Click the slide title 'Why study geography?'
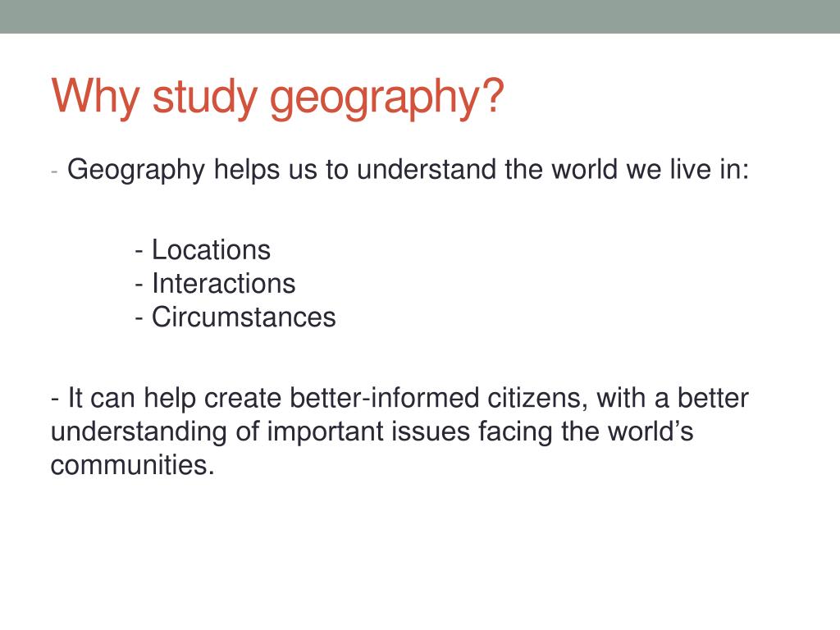This screenshot has width=840, height=630. coord(277,98)
